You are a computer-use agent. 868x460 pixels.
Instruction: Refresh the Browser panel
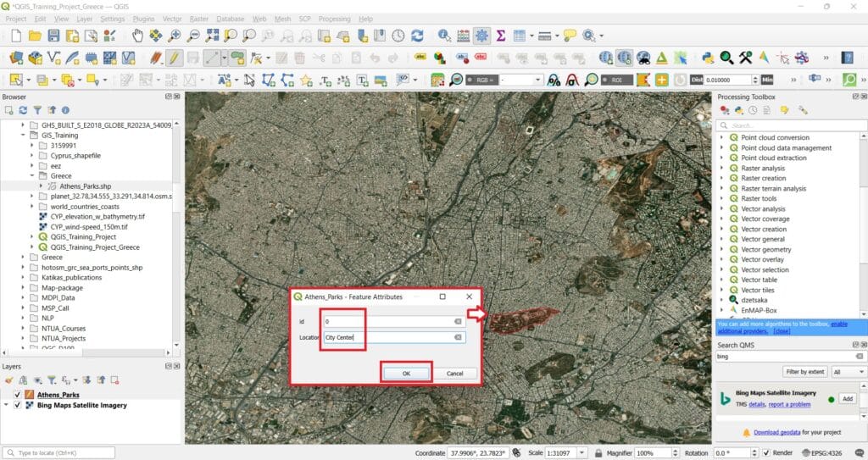[x=23, y=110]
